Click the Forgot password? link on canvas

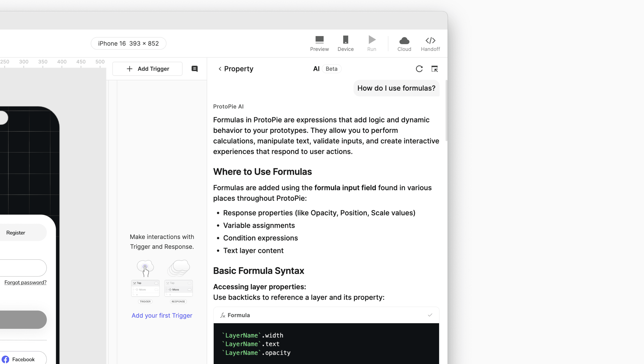[x=25, y=282]
